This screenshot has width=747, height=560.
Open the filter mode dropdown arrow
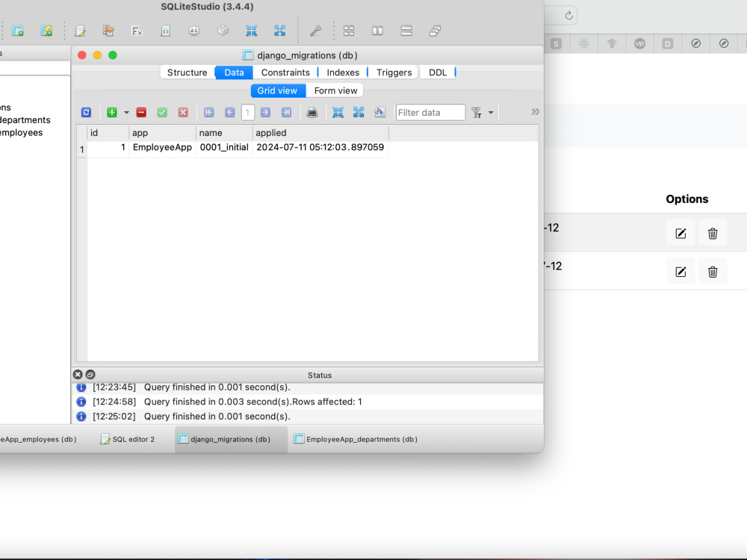click(492, 113)
